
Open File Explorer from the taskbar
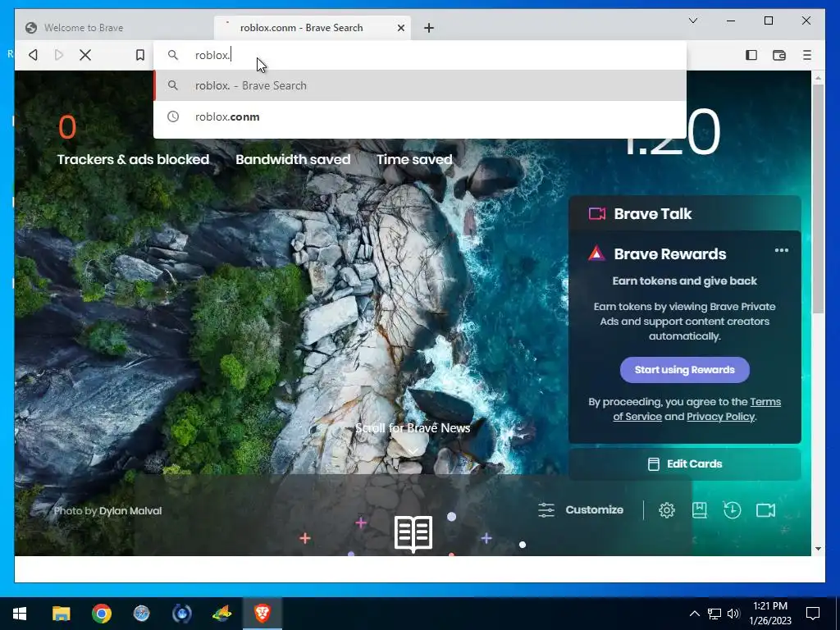61,614
